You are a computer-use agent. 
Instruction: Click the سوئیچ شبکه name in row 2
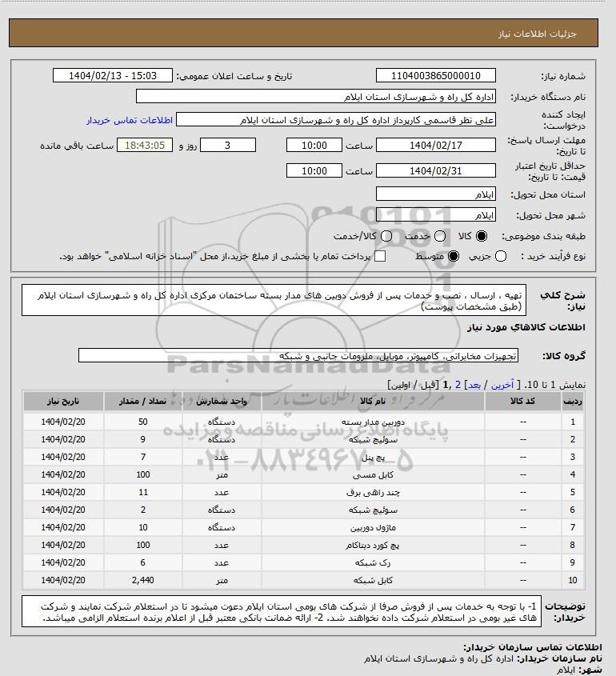coord(373,439)
